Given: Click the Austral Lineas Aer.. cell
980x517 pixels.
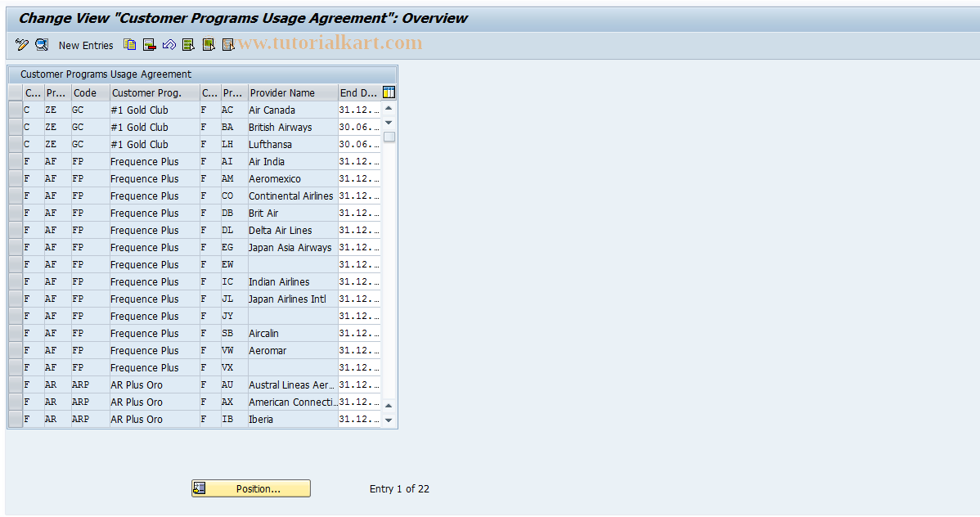Looking at the screenshot, I should 293,384.
